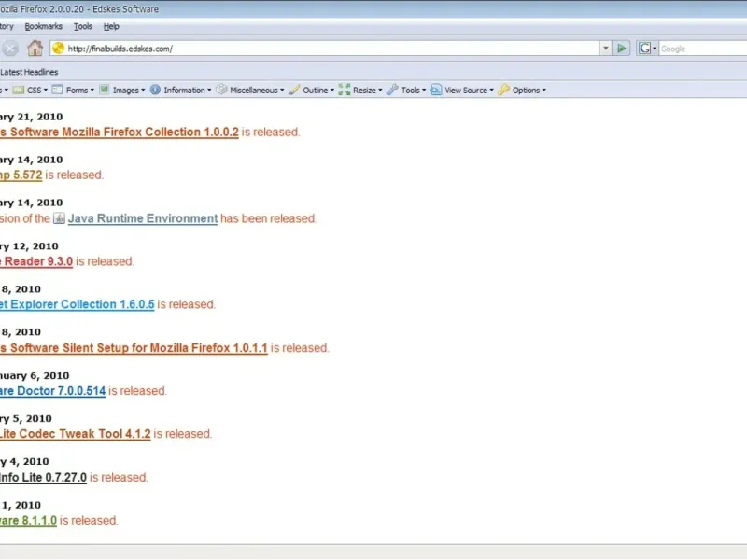The width and height of the screenshot is (747, 560).
Task: Click the Google search engine icon
Action: 644,49
